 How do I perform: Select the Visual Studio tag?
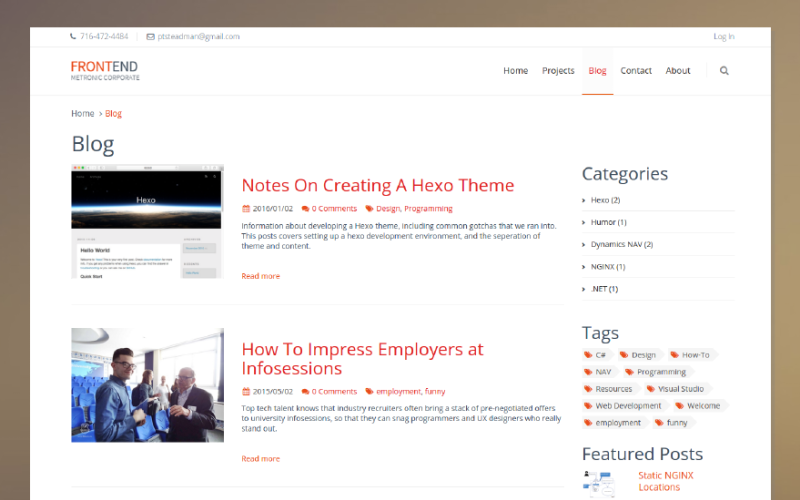[x=680, y=389]
